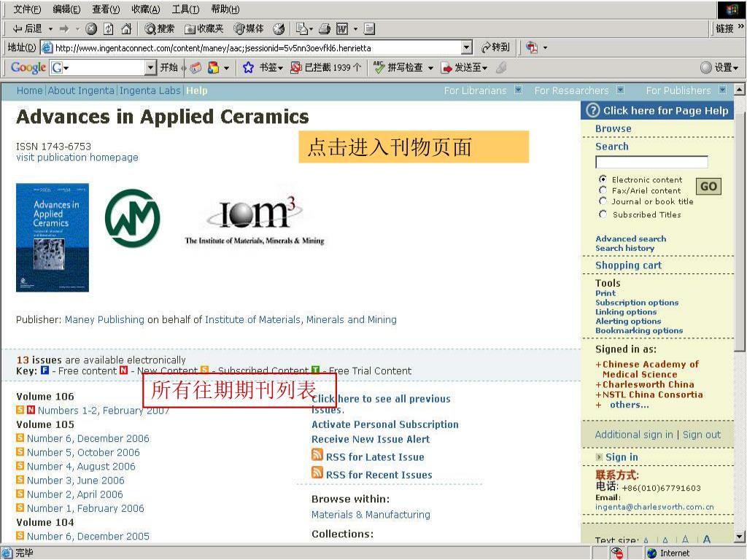Open the Receive New Issue Alert link
747x560 pixels.
[x=371, y=439]
